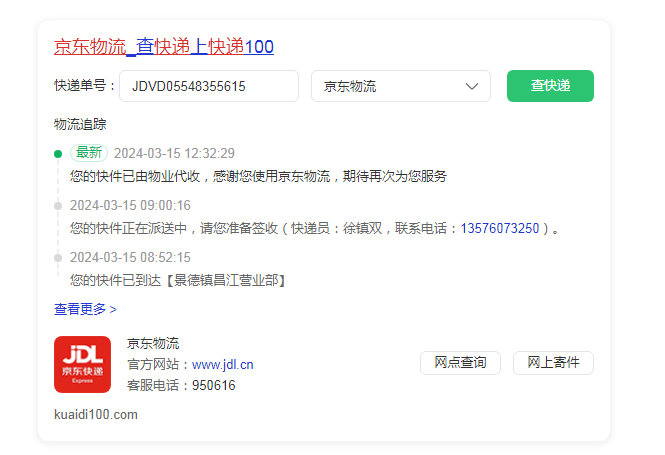
Task: Select the timestamp 2024-03-15 08:52:15
Action: [130, 257]
